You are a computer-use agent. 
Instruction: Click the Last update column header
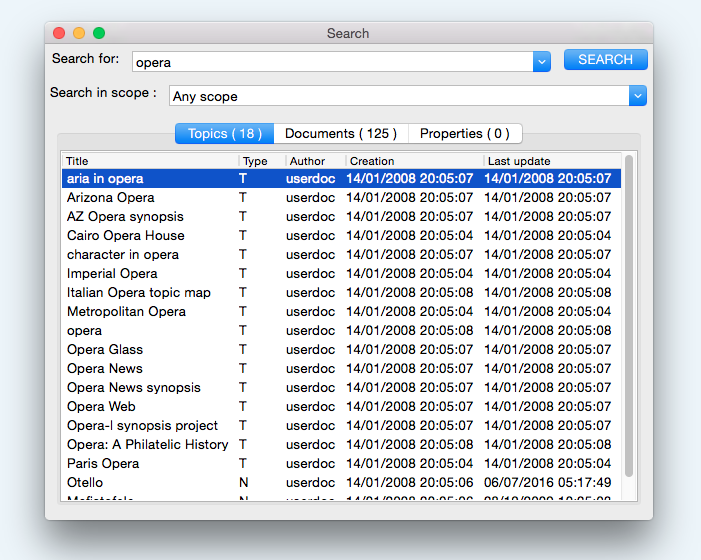pos(550,161)
